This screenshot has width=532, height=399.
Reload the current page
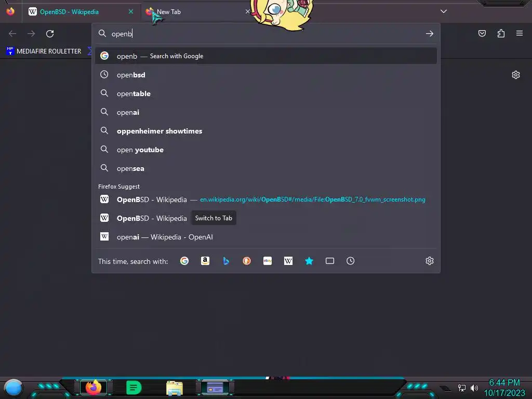(50, 34)
